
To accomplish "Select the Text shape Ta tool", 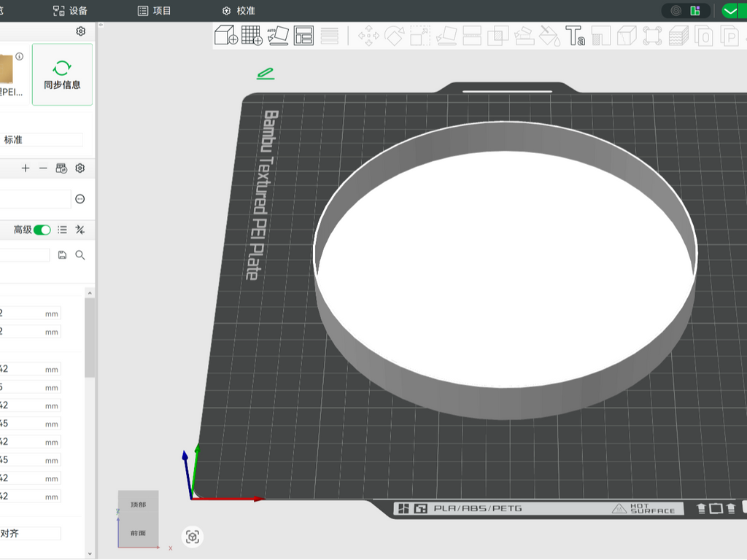I will click(576, 36).
